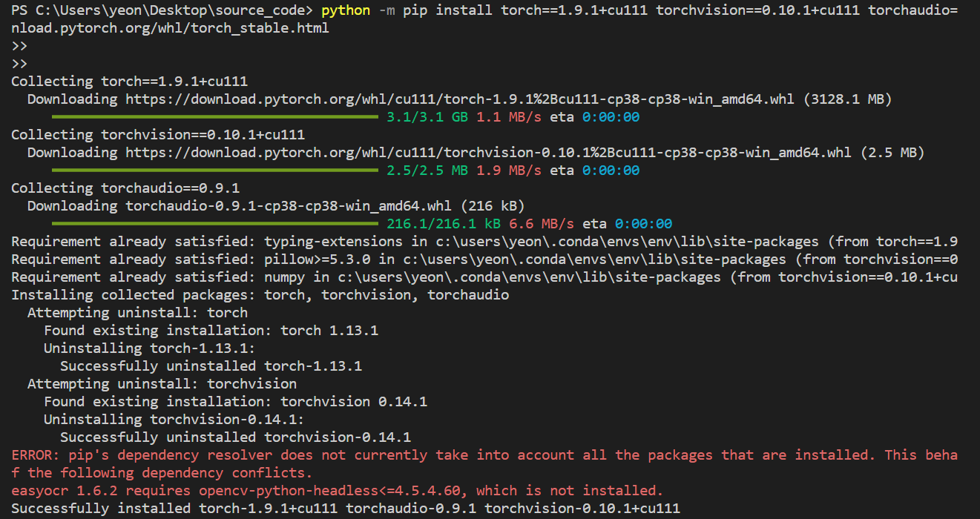Click the prompt path 'PS C:\Users\yeon\Desktop\source_code>'
980x519 pixels.
click(x=162, y=10)
